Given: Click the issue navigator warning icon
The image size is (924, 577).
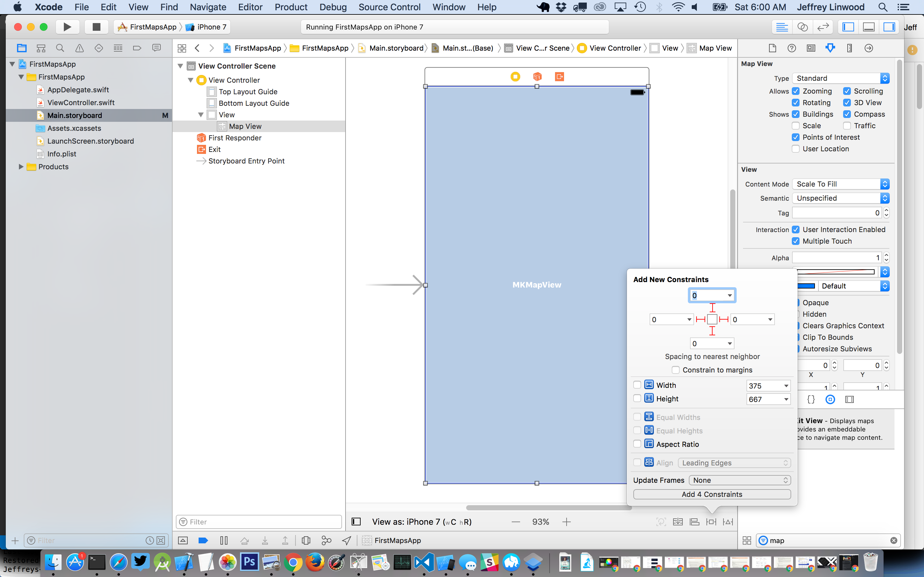Looking at the screenshot, I should pos(79,48).
